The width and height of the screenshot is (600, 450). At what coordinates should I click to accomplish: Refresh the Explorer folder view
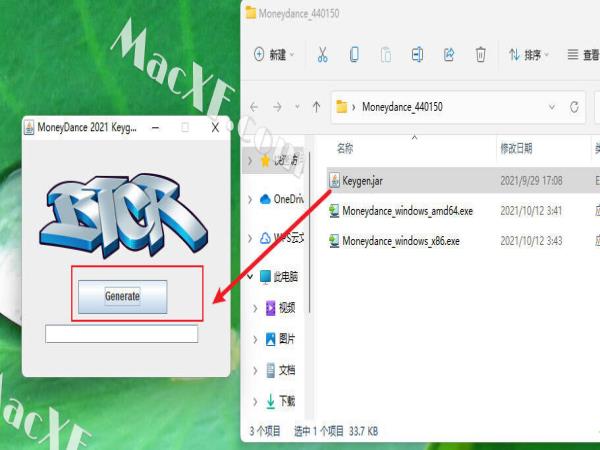click(x=574, y=107)
